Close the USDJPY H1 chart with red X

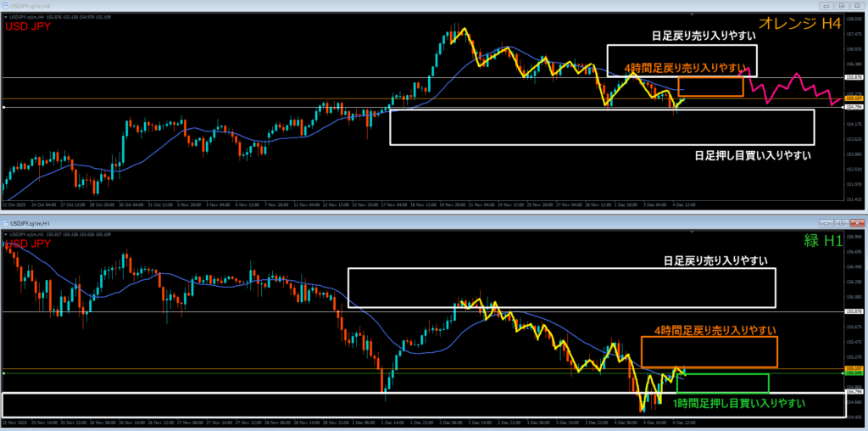pyautogui.click(x=856, y=223)
